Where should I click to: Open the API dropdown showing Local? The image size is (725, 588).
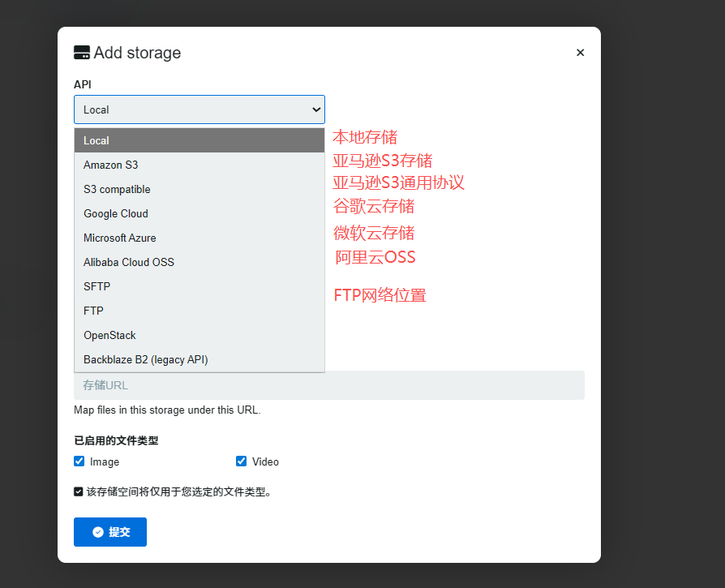coord(199,109)
